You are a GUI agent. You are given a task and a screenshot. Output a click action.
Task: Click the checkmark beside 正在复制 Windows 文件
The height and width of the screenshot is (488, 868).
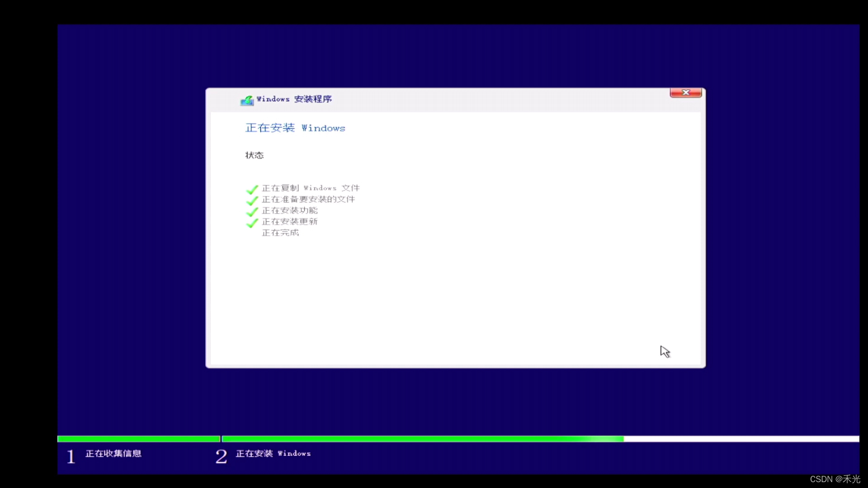252,189
